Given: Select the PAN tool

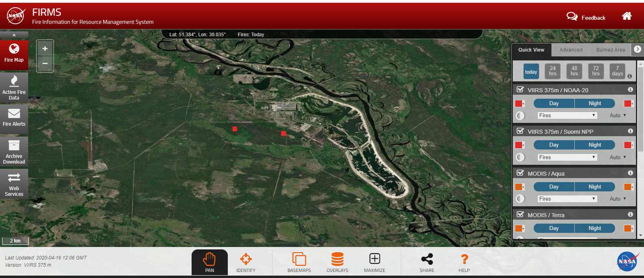Looking at the screenshot, I should pos(210,262).
